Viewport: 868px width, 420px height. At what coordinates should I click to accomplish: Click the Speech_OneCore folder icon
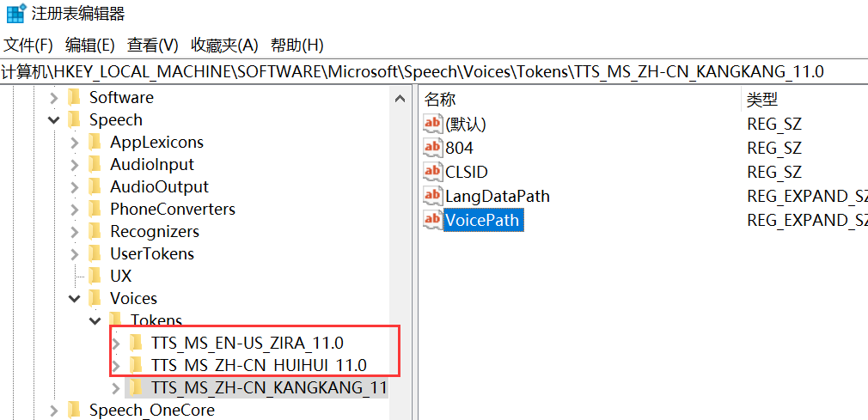click(x=74, y=410)
